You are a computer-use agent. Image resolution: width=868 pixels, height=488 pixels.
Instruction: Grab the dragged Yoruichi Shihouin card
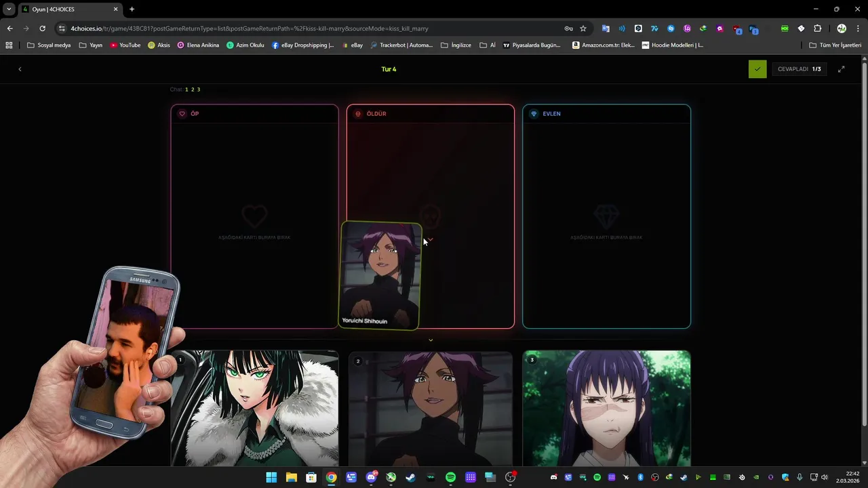[380, 276]
